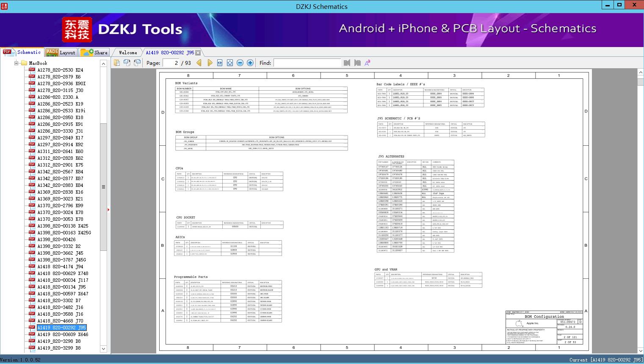Click PDF icon beside A1418_820-00597 X647
Image resolution: width=644 pixels, height=364 pixels.
32,293
